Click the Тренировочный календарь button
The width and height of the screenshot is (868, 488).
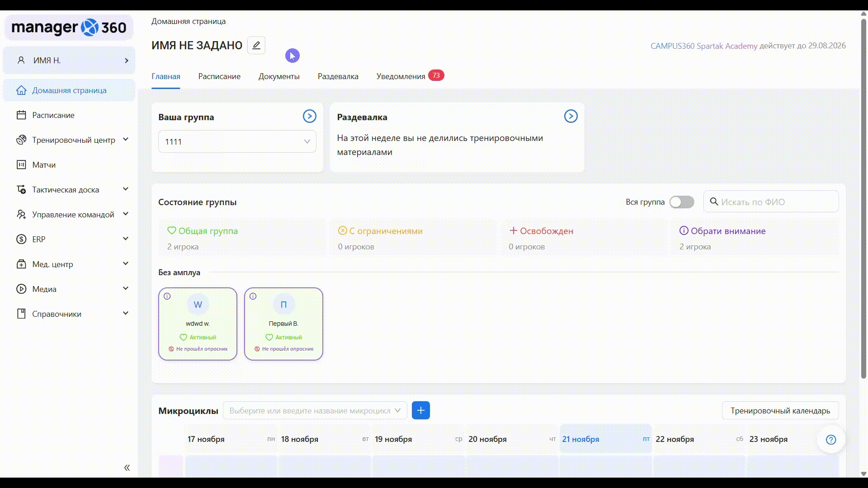pos(780,411)
